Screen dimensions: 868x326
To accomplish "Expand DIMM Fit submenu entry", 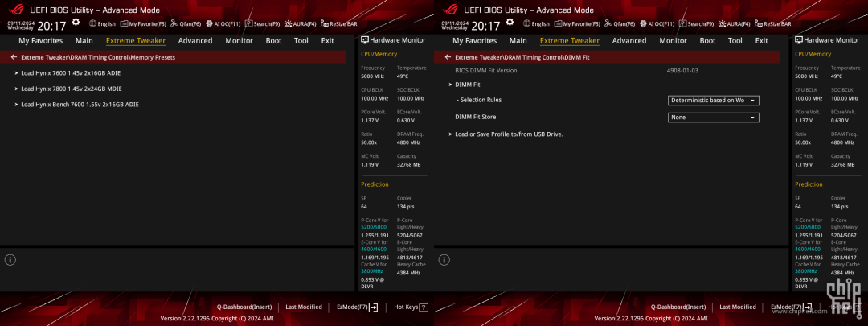I will (467, 85).
